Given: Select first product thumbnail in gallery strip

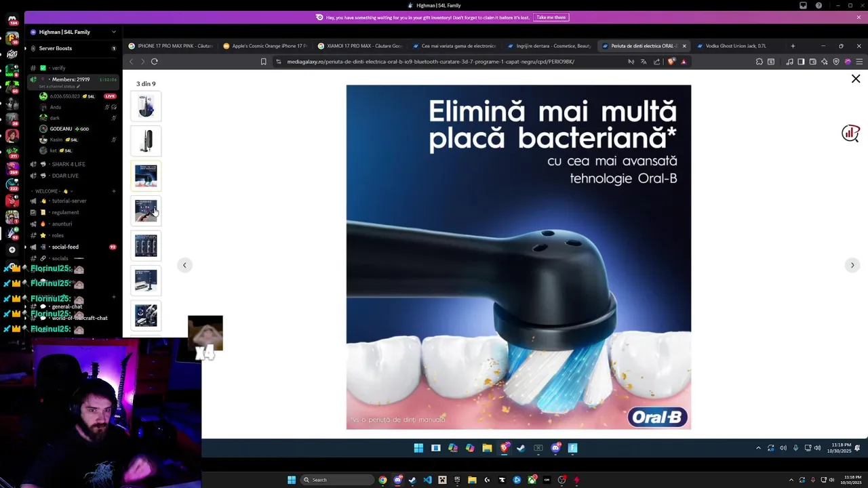Looking at the screenshot, I should [146, 106].
